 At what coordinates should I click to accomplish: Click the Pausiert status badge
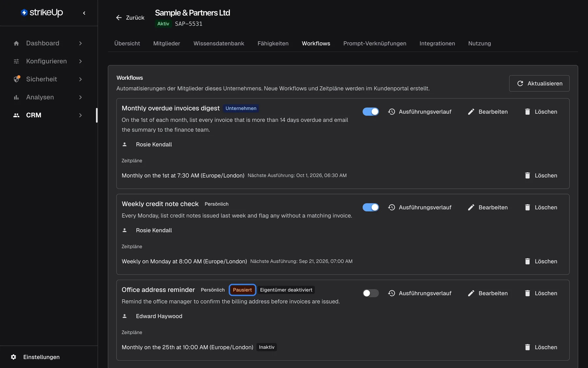[x=242, y=290]
